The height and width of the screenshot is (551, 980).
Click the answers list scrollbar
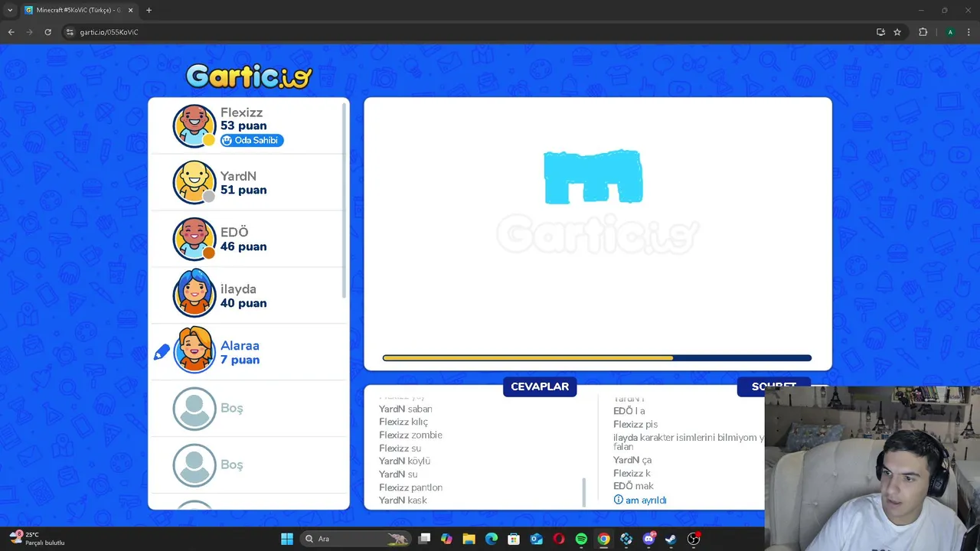584,493
